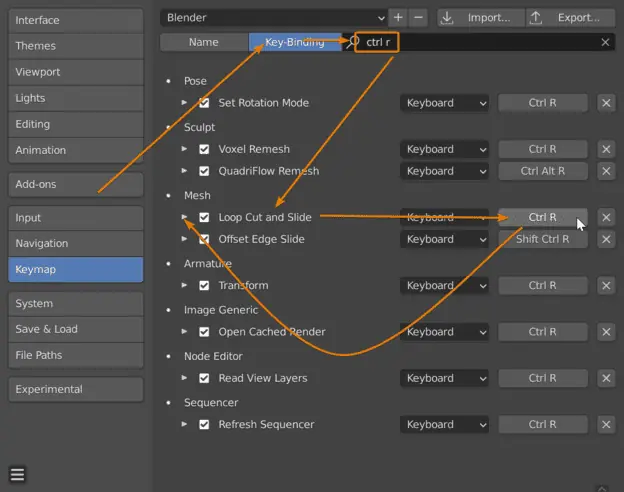Expand the Loop Cut and Slide entry
This screenshot has width=624, height=492.
pyautogui.click(x=184, y=217)
